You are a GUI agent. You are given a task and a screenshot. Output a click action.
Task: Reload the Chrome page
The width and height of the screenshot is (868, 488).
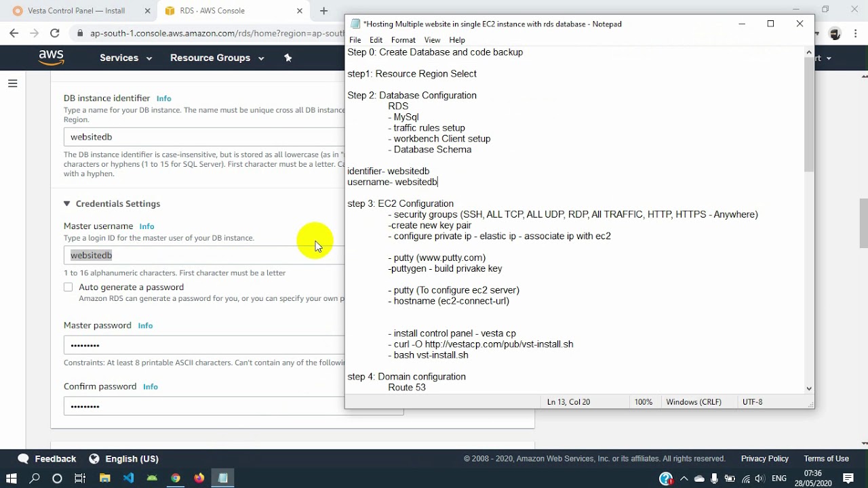55,33
